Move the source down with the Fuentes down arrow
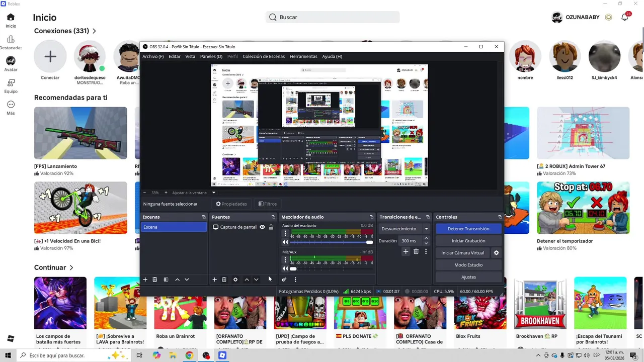Image resolution: width=644 pixels, height=362 pixels. point(256,280)
